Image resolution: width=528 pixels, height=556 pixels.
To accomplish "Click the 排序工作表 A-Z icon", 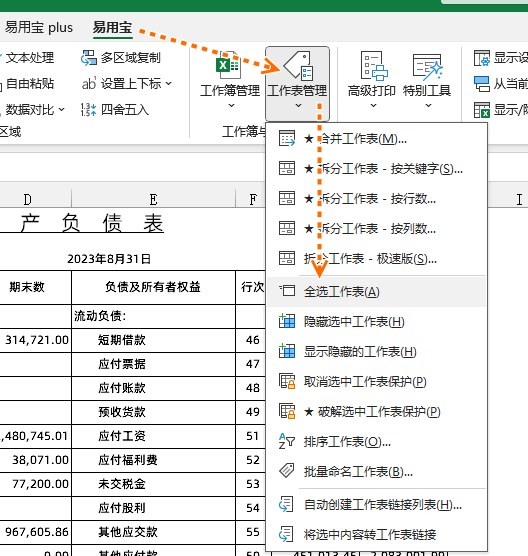I will pyautogui.click(x=287, y=441).
